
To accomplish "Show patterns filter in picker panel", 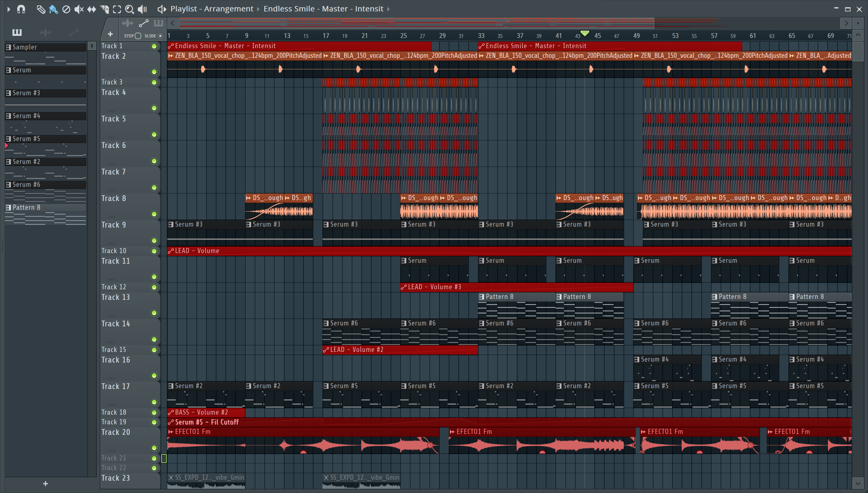I will click(17, 33).
